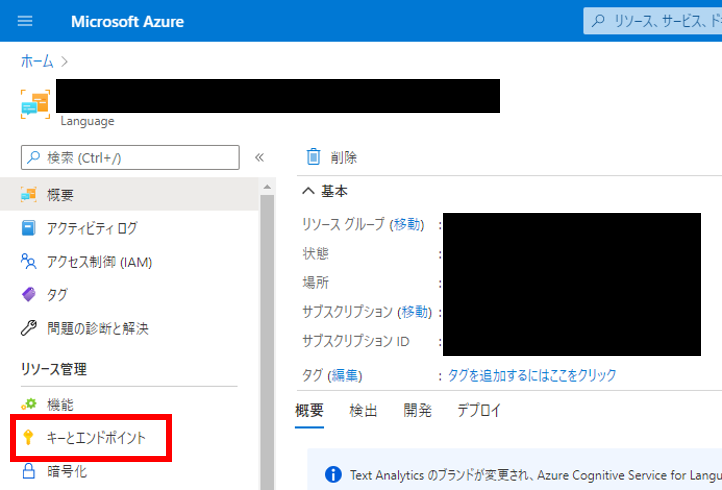Click the Language subtitle text
This screenshot has width=722, height=490.
coord(87,121)
